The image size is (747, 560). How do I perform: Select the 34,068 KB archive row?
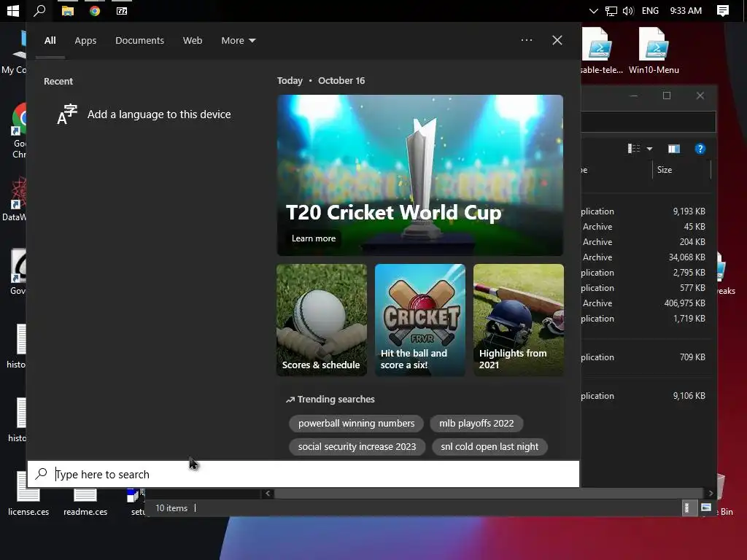tap(645, 257)
